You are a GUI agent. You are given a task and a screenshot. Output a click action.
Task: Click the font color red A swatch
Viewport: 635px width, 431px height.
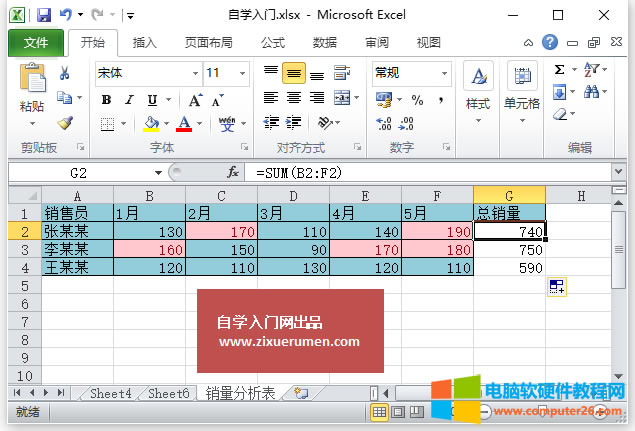coord(183,123)
